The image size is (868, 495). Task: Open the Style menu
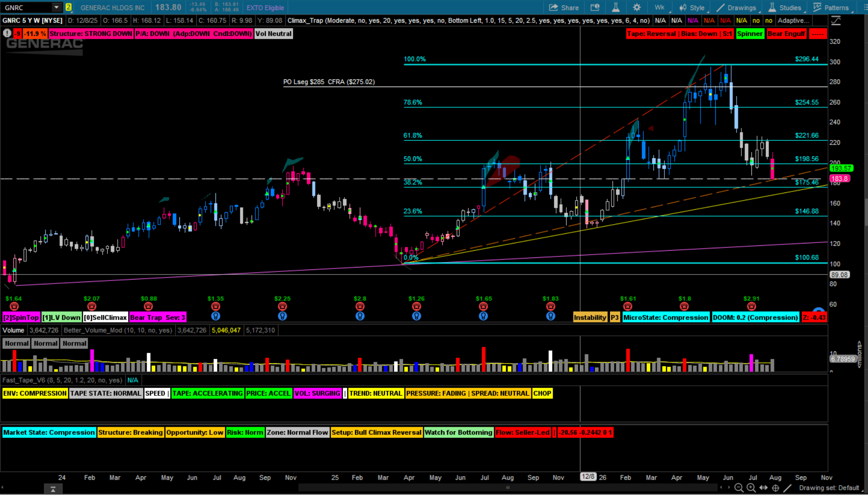[693, 8]
